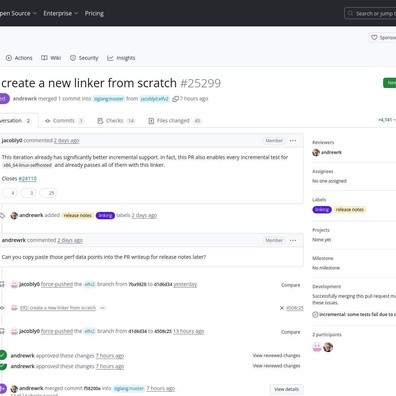
Task: Click the PR number #25299 in title
Action: pyautogui.click(x=201, y=83)
